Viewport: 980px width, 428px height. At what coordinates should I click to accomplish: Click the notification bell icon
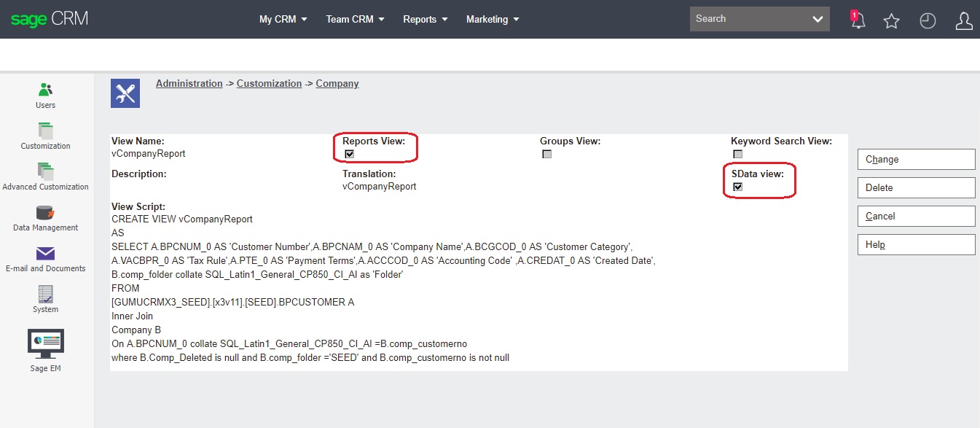coord(857,20)
